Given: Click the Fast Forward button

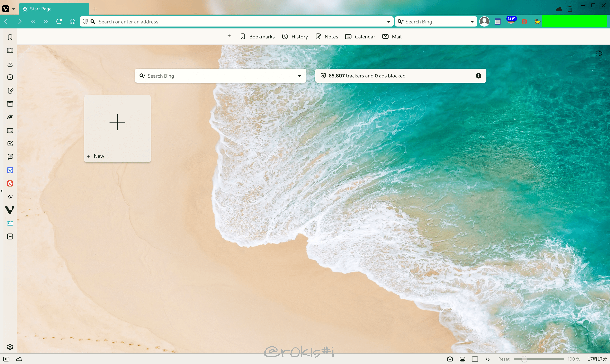Looking at the screenshot, I should pyautogui.click(x=46, y=22).
